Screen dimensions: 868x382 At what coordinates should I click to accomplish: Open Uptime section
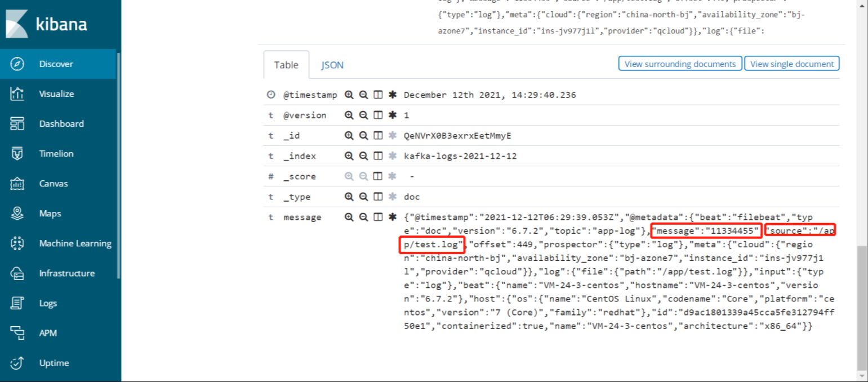[58, 362]
